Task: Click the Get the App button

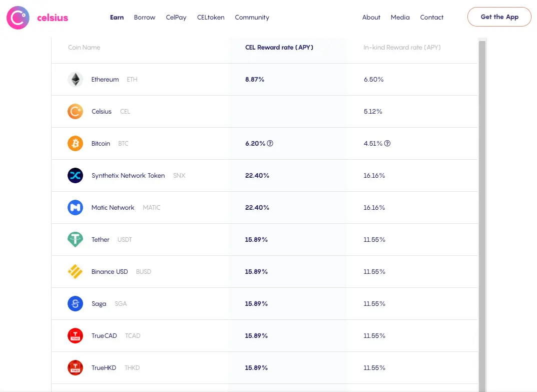Action: tap(499, 17)
